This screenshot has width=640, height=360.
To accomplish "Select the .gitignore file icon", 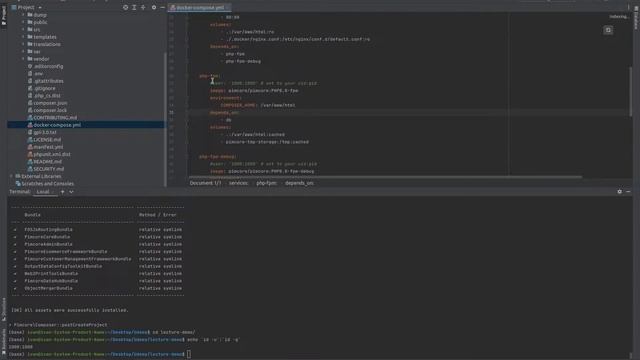I will click(30, 88).
